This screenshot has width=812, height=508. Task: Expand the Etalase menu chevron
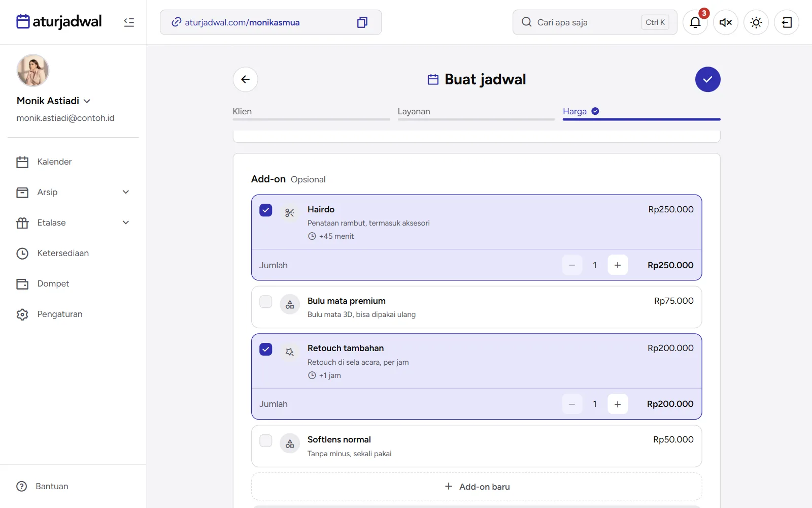[x=126, y=223]
